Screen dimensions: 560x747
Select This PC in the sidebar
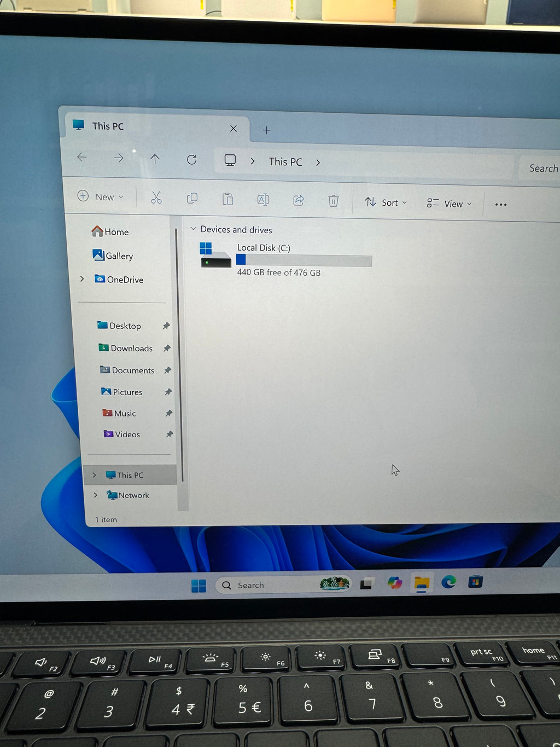click(130, 475)
